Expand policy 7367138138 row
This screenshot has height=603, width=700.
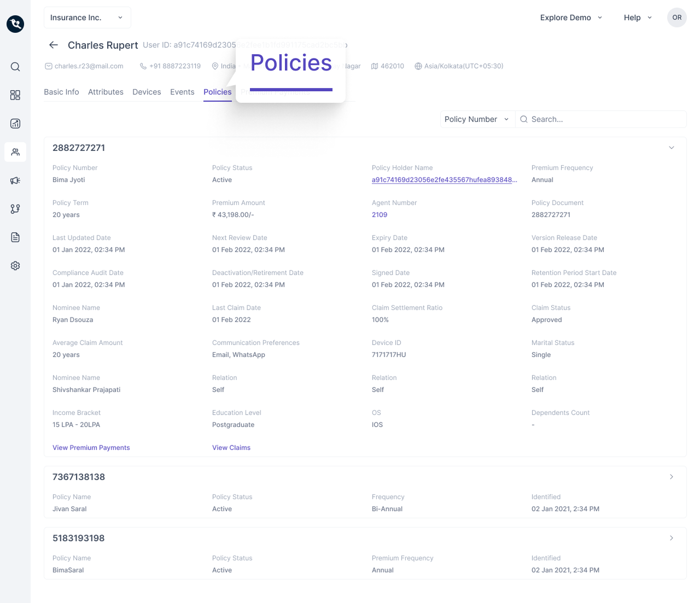click(x=672, y=477)
